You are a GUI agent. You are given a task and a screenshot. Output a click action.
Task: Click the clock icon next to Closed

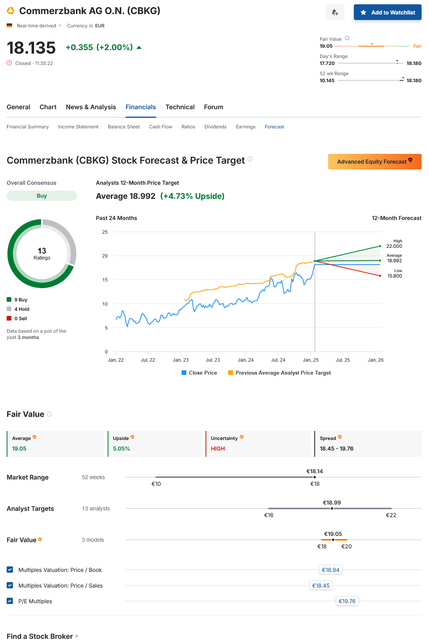(9, 63)
